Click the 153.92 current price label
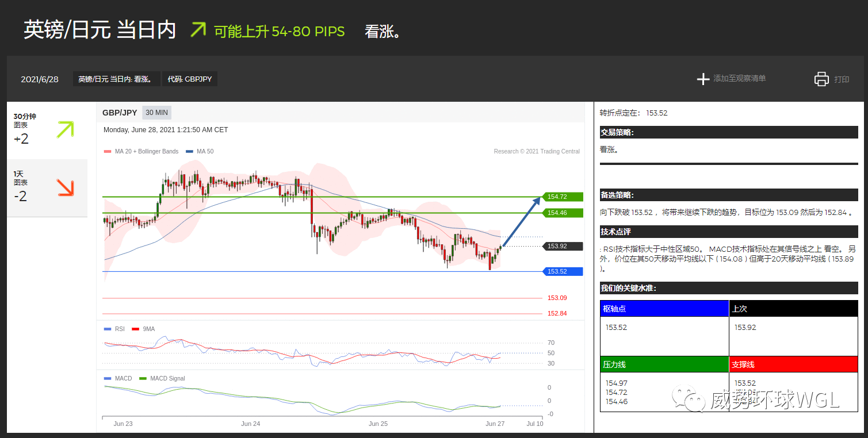This screenshot has width=868, height=438. [562, 246]
